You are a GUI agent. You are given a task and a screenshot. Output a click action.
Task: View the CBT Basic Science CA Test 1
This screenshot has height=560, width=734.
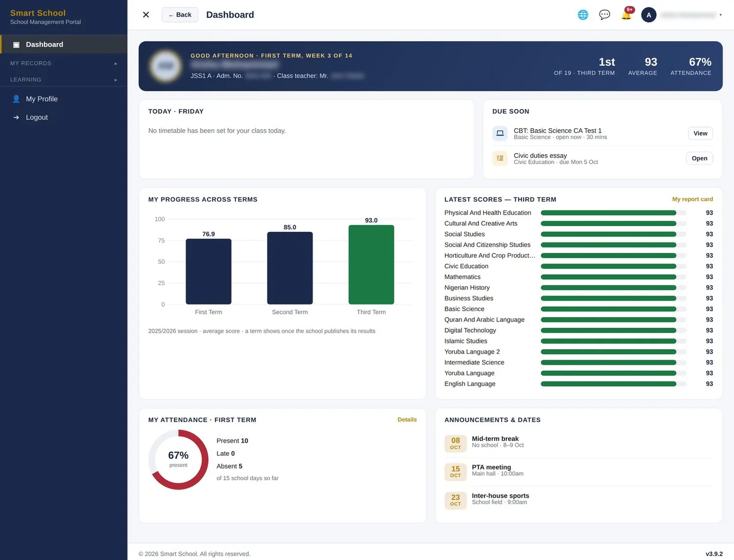click(x=700, y=133)
